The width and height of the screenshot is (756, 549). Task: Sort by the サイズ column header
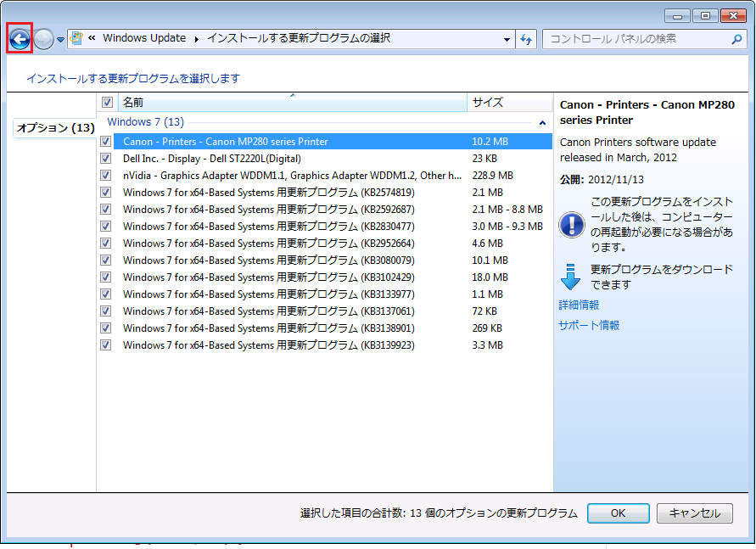point(510,102)
